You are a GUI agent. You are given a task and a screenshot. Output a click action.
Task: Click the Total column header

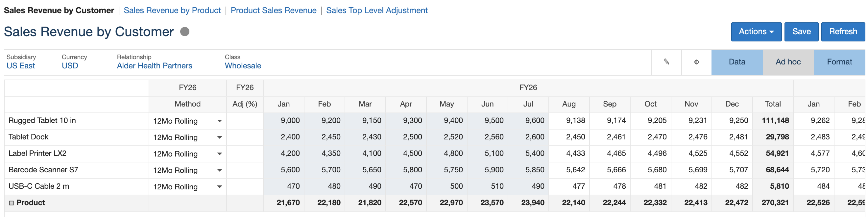click(x=773, y=104)
